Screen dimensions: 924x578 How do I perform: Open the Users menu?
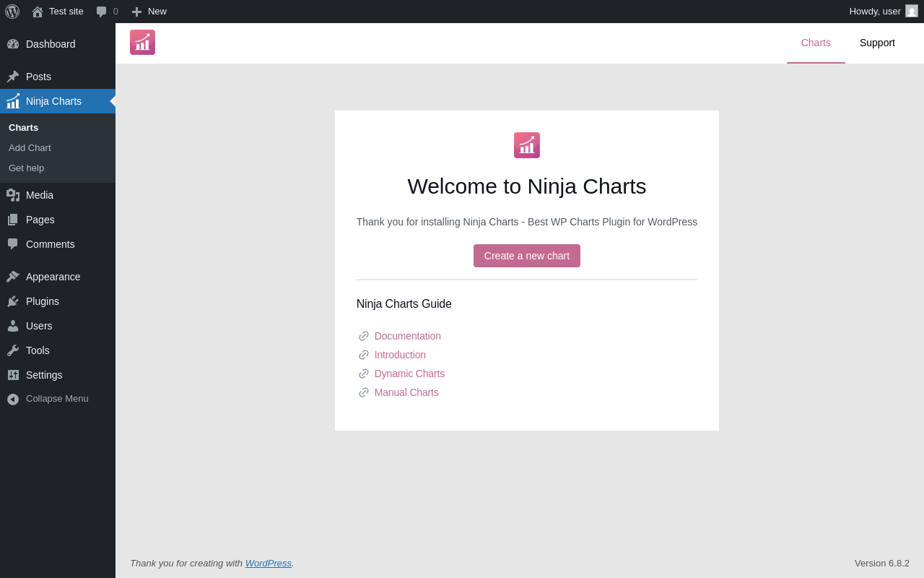pyautogui.click(x=58, y=326)
